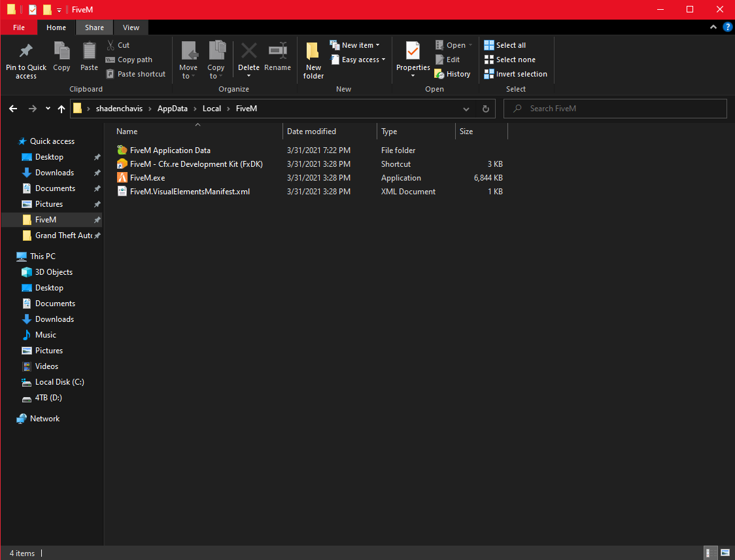The height and width of the screenshot is (560, 735).
Task: Switch to details view in status bar
Action: click(x=711, y=553)
